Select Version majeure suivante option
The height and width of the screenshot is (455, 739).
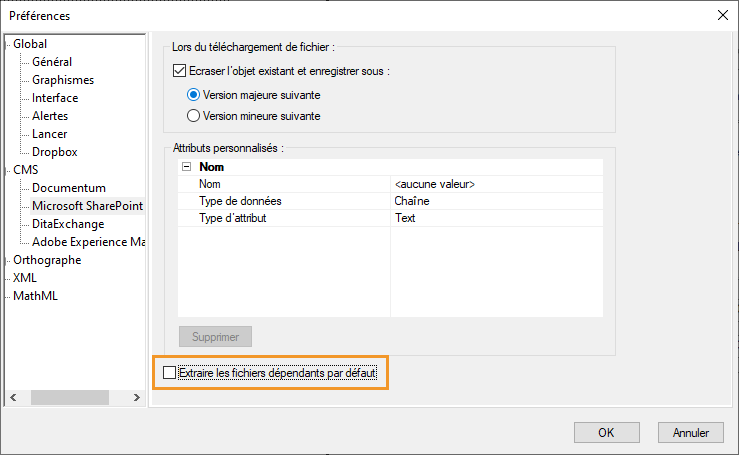coord(194,95)
